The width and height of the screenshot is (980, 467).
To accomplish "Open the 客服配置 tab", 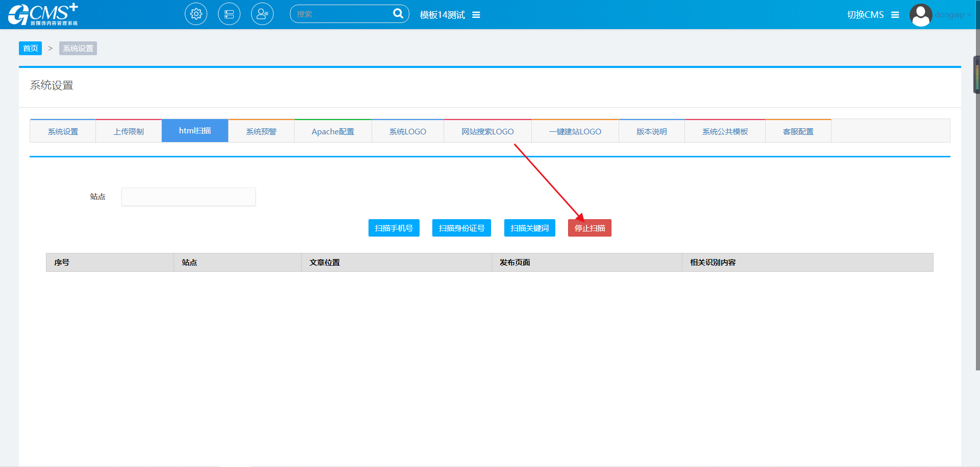I will 798,131.
